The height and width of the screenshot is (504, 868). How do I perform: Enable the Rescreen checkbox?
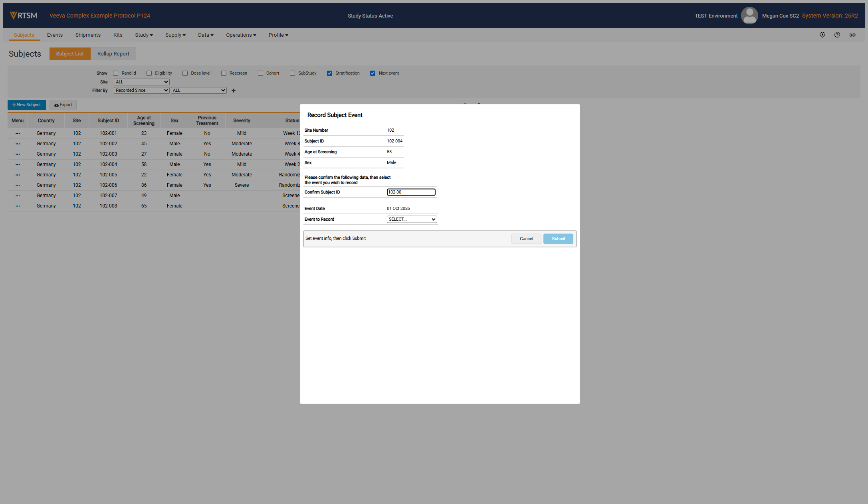coord(224,73)
